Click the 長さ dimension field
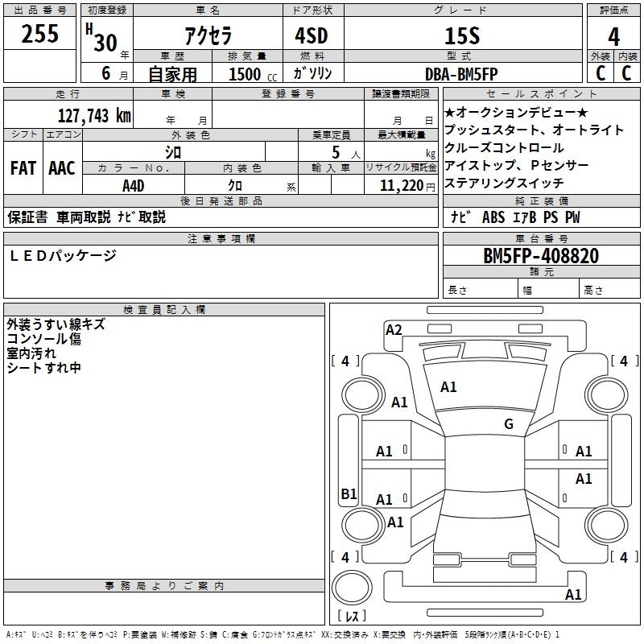Image resolution: width=644 pixels, height=644 pixels. (x=481, y=290)
